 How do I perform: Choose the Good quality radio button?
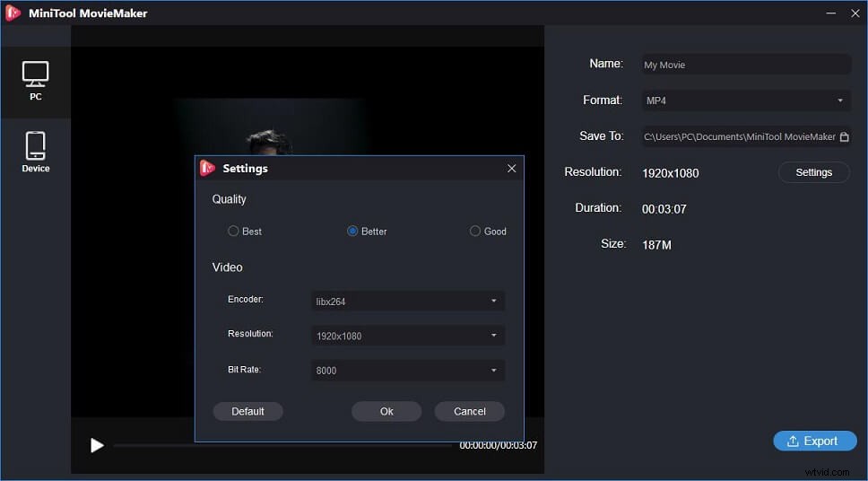click(475, 232)
